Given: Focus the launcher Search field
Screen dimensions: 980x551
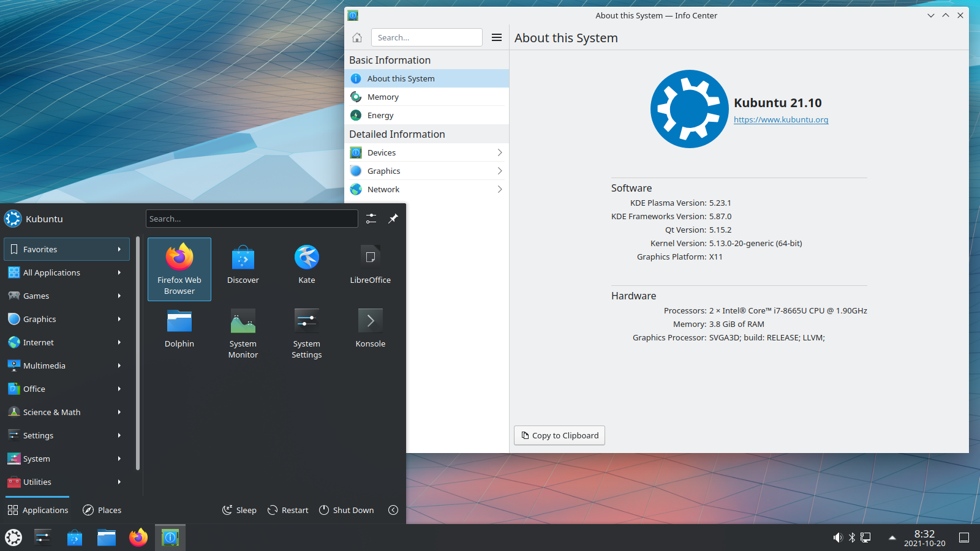Looking at the screenshot, I should pos(252,219).
